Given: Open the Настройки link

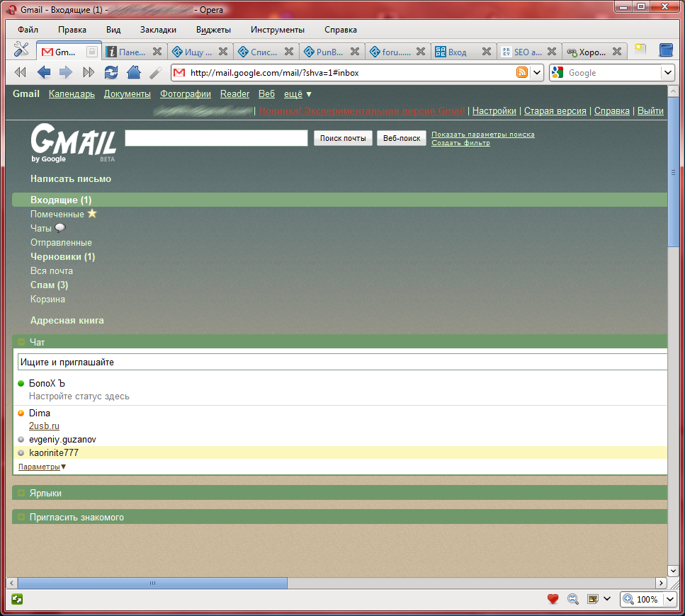Looking at the screenshot, I should click(x=494, y=111).
